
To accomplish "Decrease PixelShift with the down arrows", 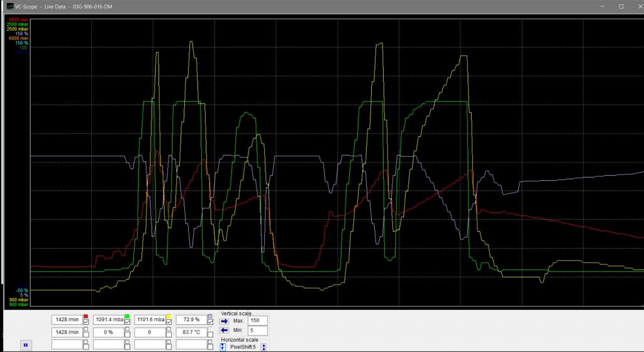I will 223,347.
